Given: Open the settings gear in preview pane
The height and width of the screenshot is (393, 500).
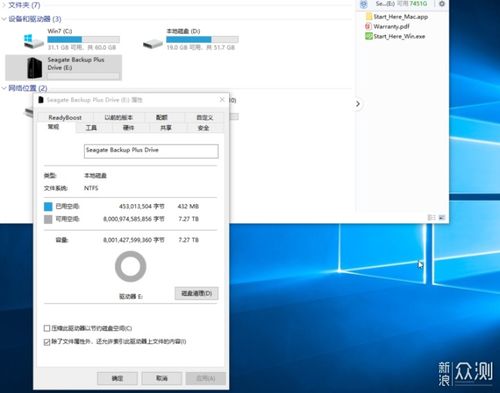Looking at the screenshot, I should coord(442,4).
